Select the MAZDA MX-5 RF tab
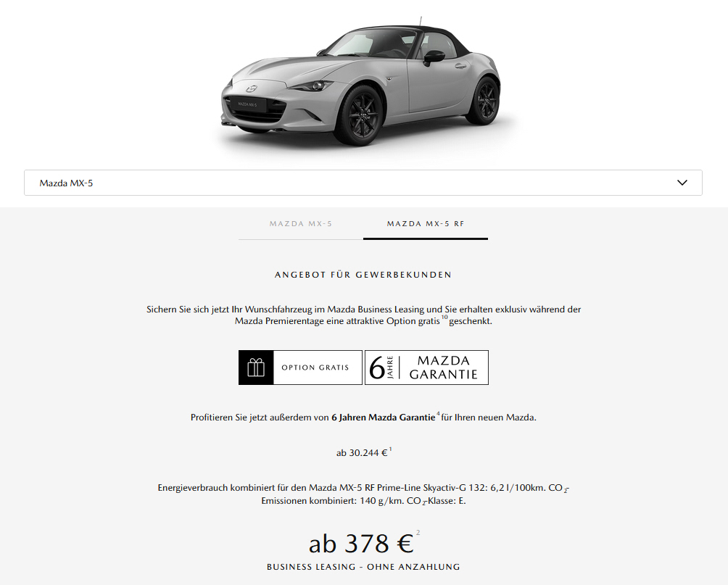The image size is (728, 585). coord(426,224)
